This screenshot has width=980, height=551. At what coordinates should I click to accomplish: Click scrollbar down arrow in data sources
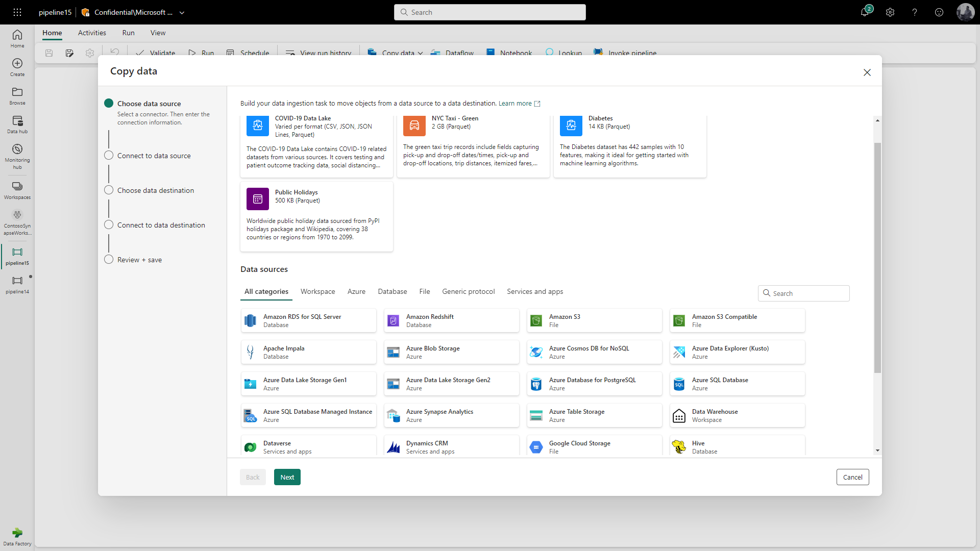877,450
